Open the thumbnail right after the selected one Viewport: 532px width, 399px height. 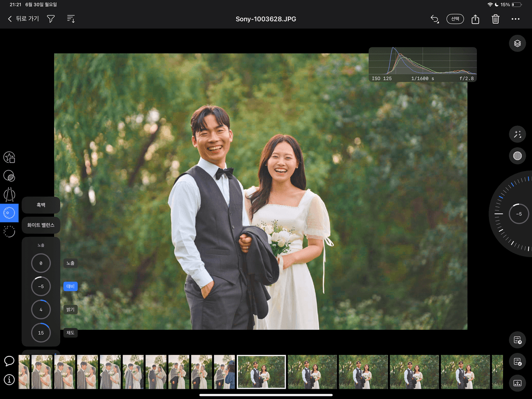coord(312,372)
